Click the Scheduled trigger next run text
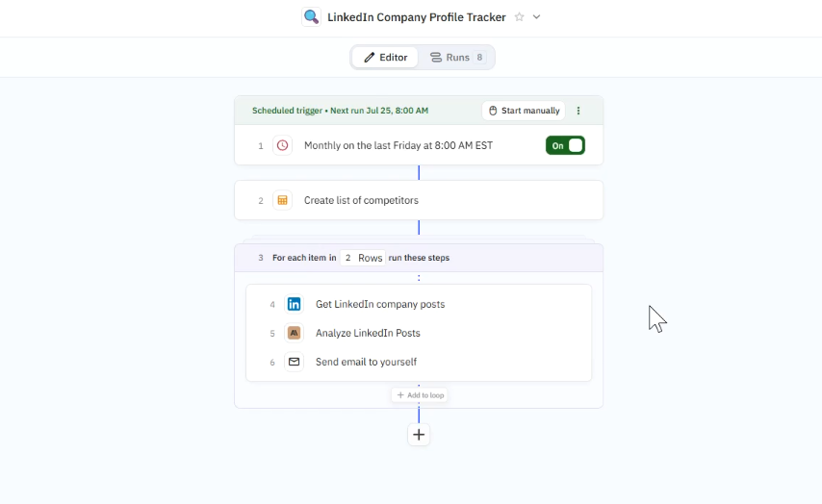This screenshot has width=822, height=504. tap(340, 111)
